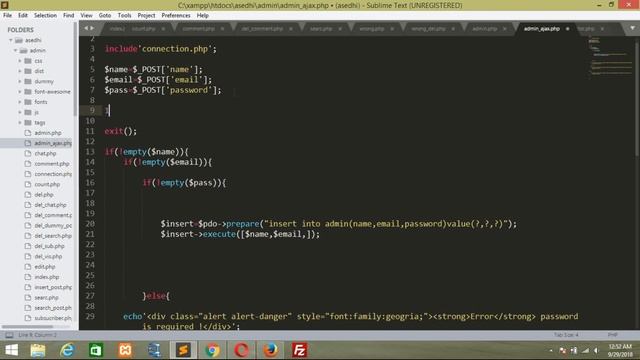Image resolution: width=640 pixels, height=360 pixels.
Task: Open Google Chrome from taskbar
Action: [212, 350]
